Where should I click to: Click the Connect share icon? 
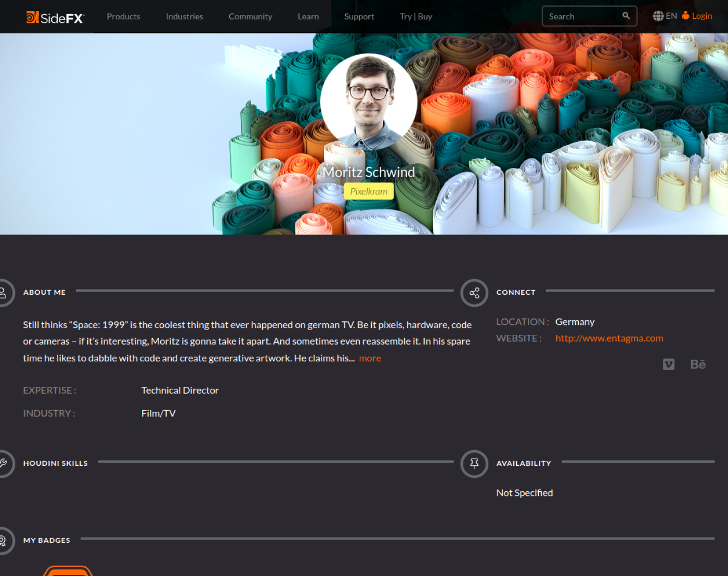[x=474, y=293]
